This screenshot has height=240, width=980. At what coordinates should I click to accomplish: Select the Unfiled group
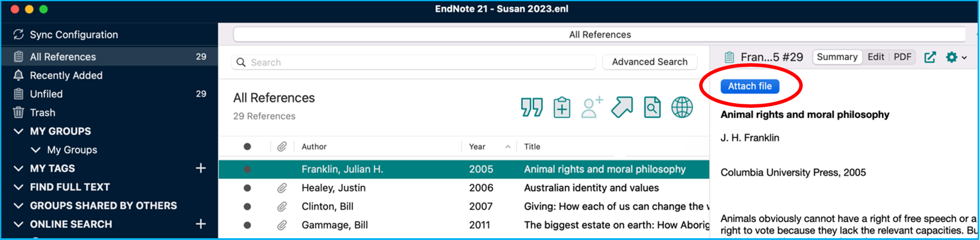tap(110, 94)
